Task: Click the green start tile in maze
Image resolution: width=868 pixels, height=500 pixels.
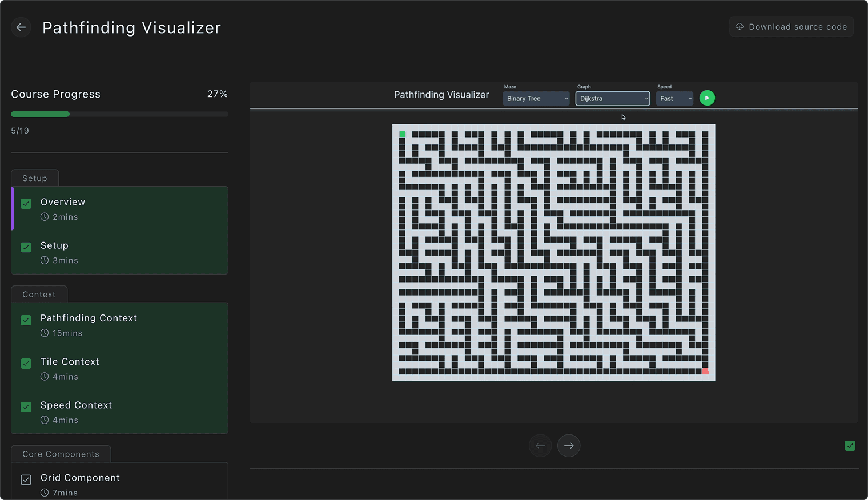Action: point(402,134)
